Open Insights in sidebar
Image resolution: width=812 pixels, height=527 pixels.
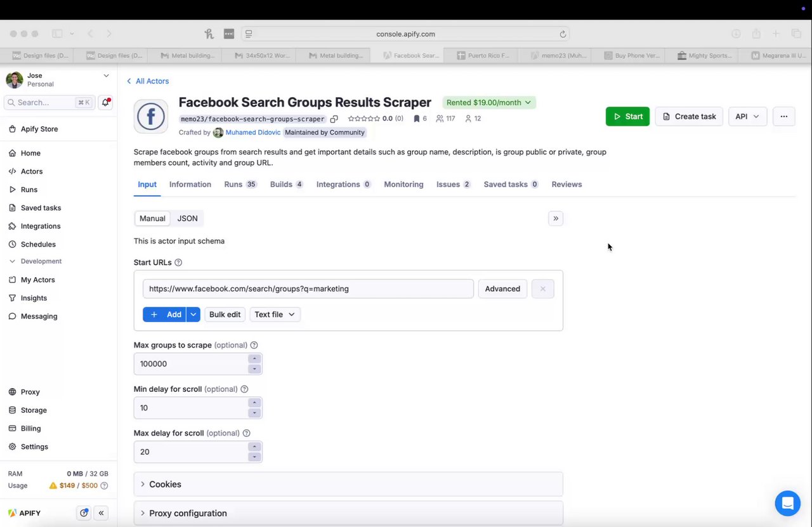[x=34, y=298]
